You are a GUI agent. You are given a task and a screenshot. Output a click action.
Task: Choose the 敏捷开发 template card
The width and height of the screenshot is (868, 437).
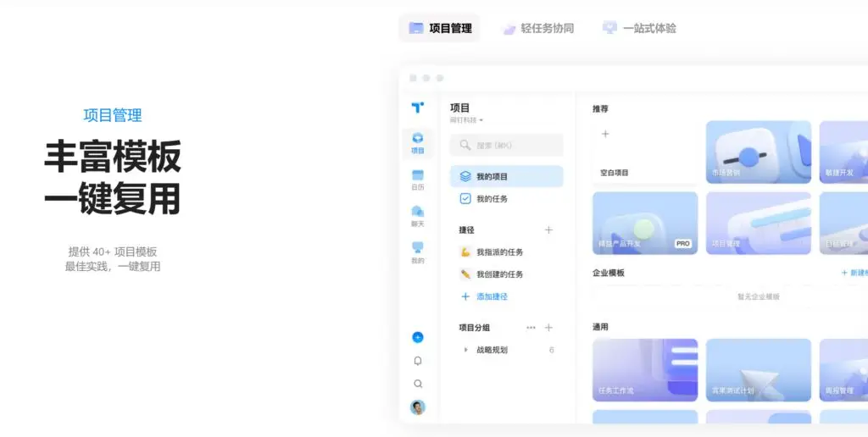843,152
